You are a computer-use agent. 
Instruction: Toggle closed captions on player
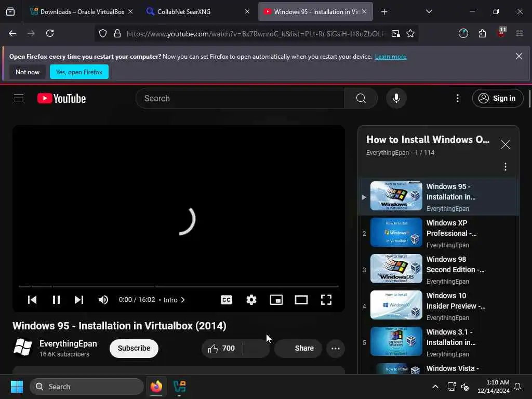point(227,300)
